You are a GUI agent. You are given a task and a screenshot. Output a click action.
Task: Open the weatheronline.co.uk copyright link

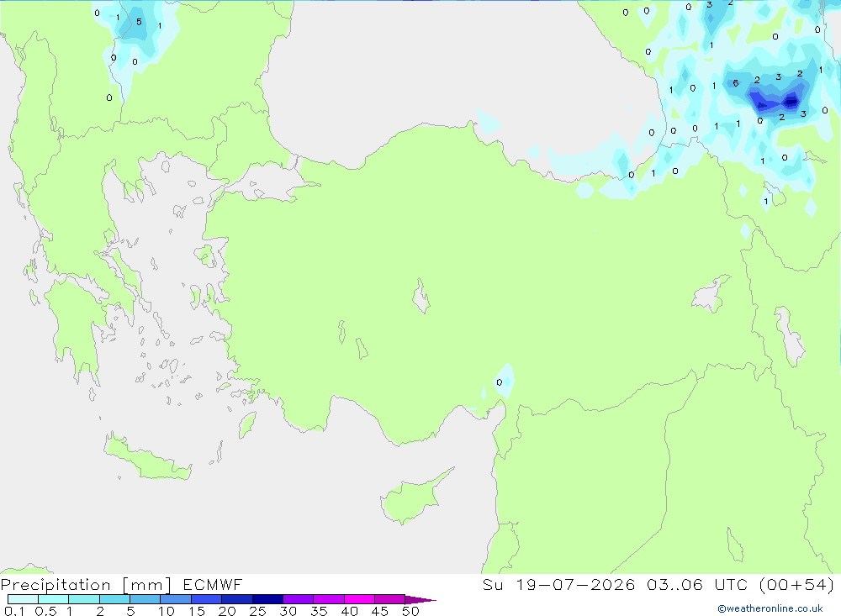tap(770, 608)
